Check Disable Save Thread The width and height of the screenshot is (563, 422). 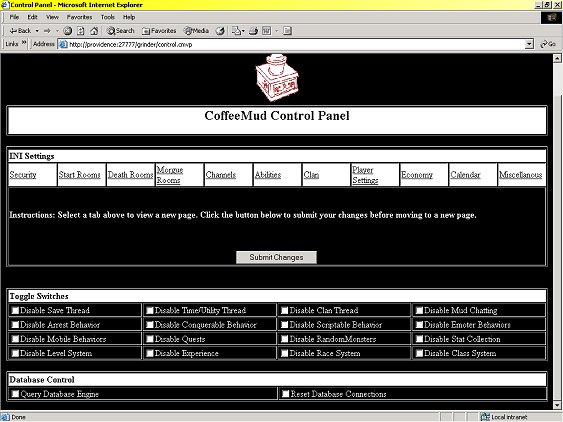pos(15,310)
